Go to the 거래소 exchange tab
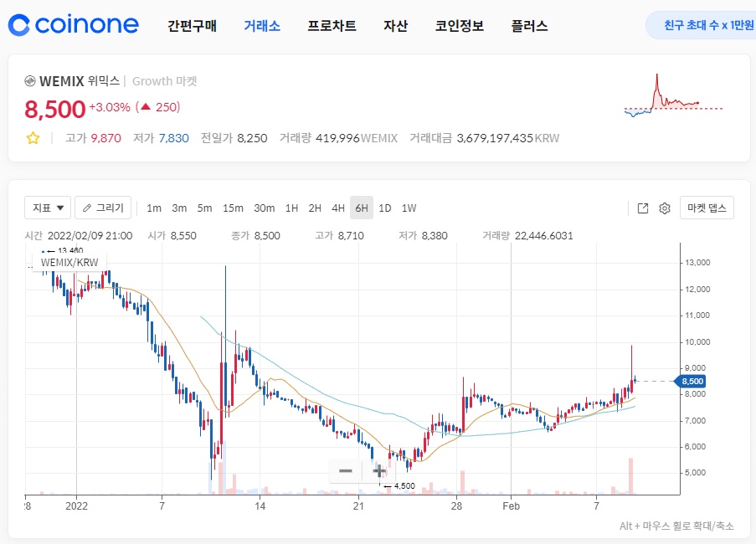 262,26
